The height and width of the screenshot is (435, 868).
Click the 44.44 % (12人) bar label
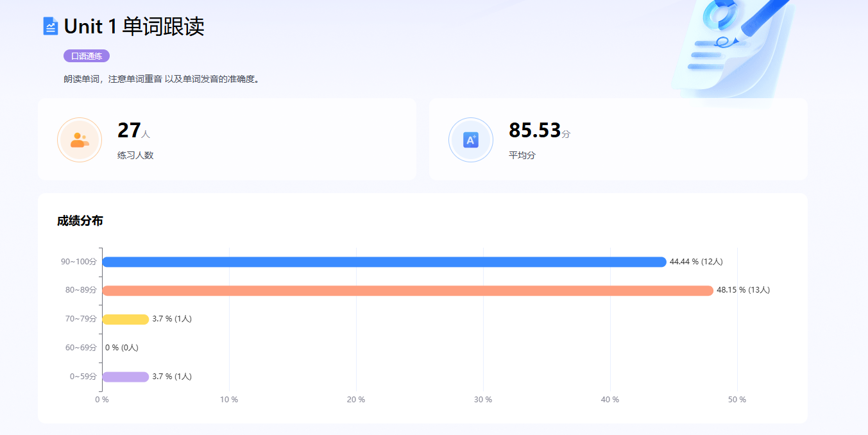tap(696, 262)
